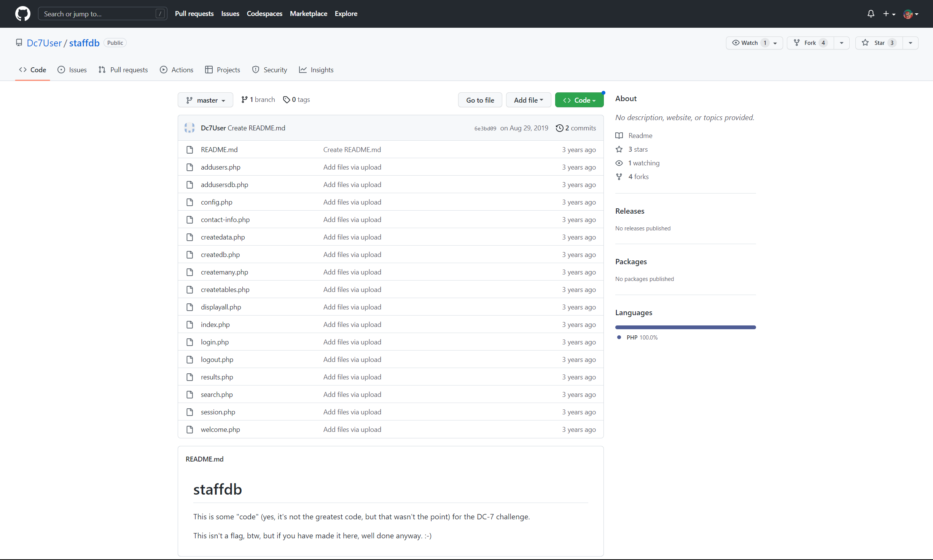Image resolution: width=933 pixels, height=560 pixels.
Task: Switch to the Projects tab
Action: pyautogui.click(x=223, y=70)
